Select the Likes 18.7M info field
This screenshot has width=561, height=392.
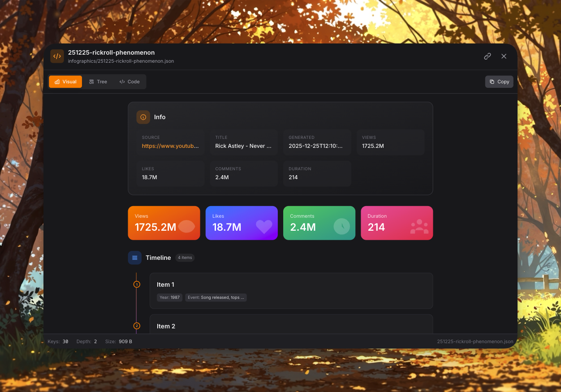click(x=170, y=174)
